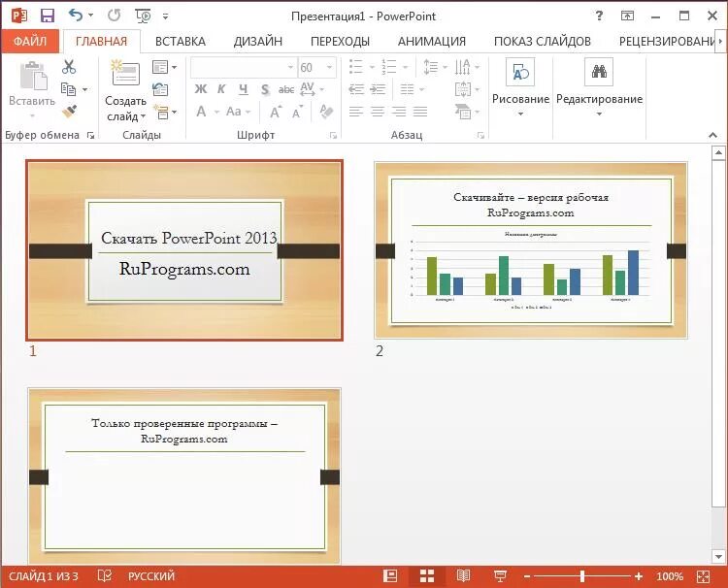The image size is (728, 588).
Task: Open the ФАЙЛ tab
Action: [30, 42]
